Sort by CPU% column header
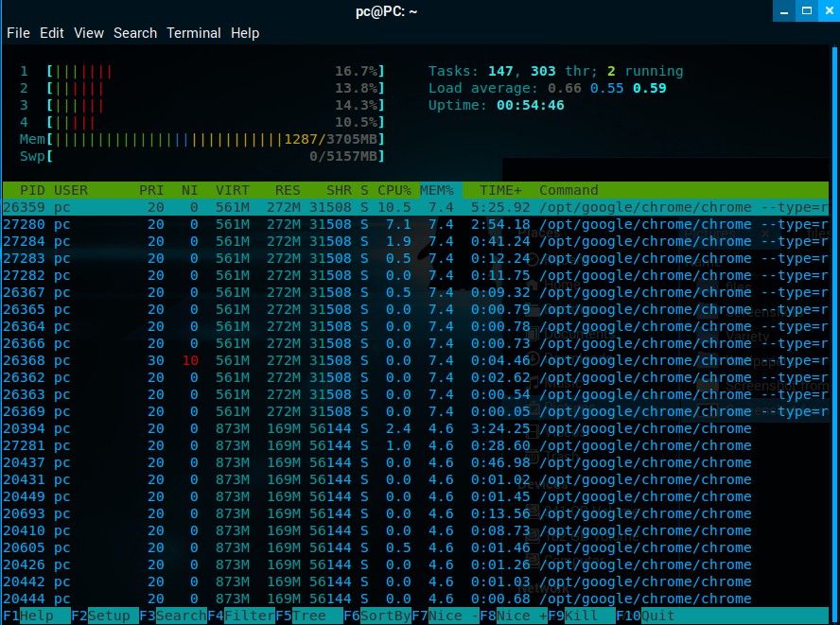Viewport: 840px width, 625px height. [x=394, y=190]
